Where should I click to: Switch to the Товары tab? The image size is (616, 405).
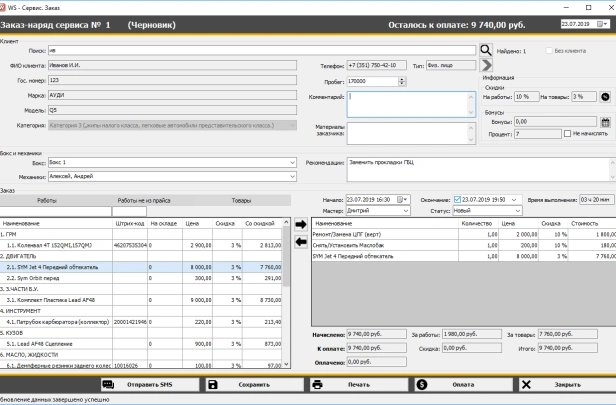pos(241,200)
